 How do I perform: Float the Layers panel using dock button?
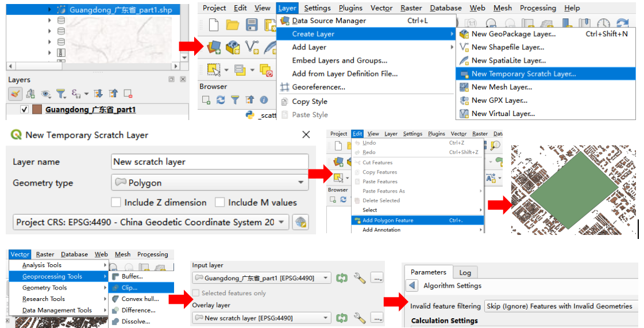click(171, 79)
